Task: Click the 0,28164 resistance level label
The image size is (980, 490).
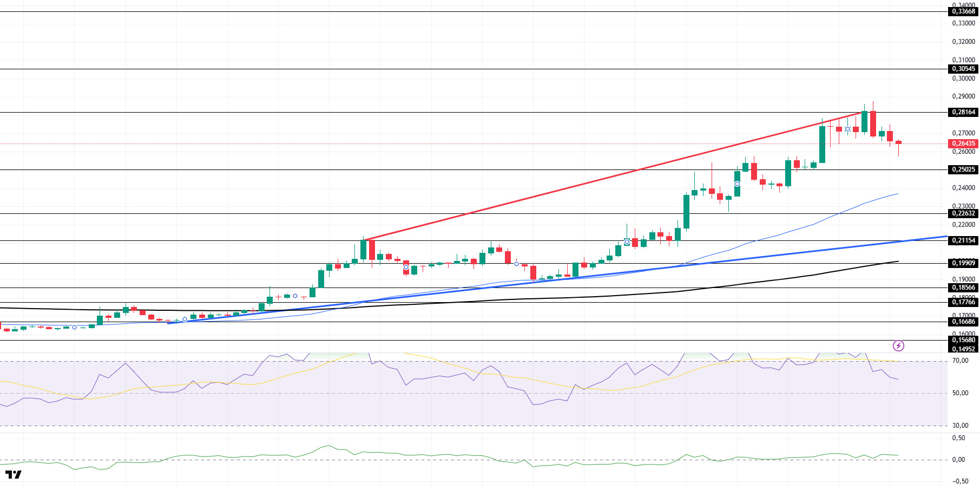Action: (964, 112)
